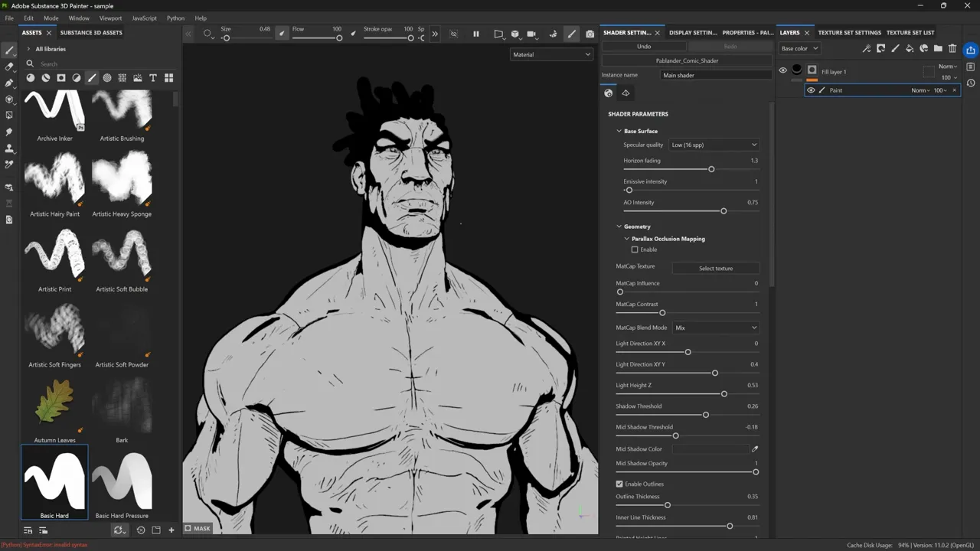980x551 pixels.
Task: Open the Specular quality dropdown
Action: click(714, 145)
